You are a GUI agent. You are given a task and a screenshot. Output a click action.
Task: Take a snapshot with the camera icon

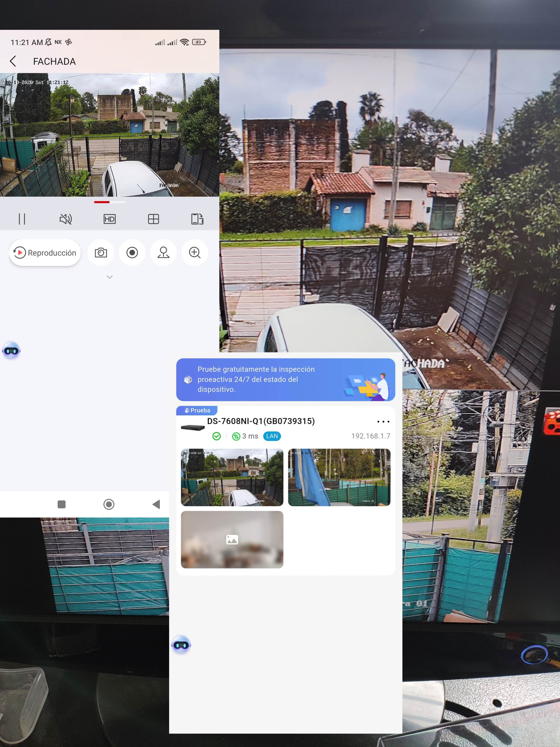coord(101,253)
